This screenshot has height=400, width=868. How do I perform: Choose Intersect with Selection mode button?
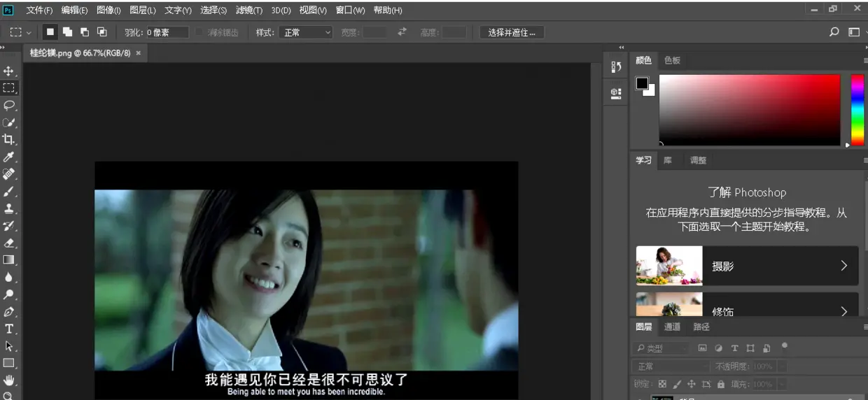[x=101, y=32]
